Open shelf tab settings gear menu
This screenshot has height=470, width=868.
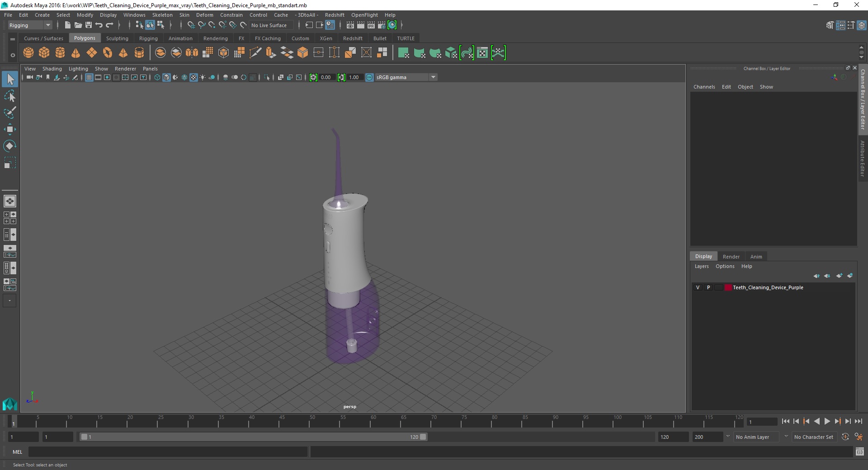pos(13,55)
